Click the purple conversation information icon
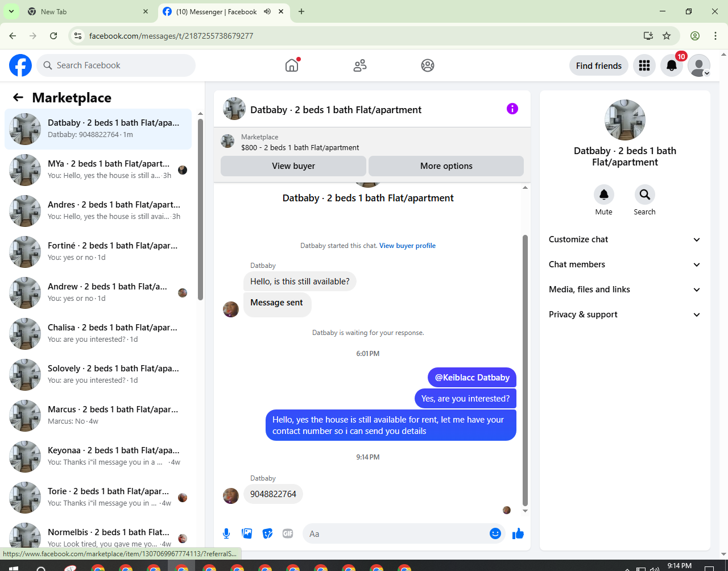 [x=512, y=109]
